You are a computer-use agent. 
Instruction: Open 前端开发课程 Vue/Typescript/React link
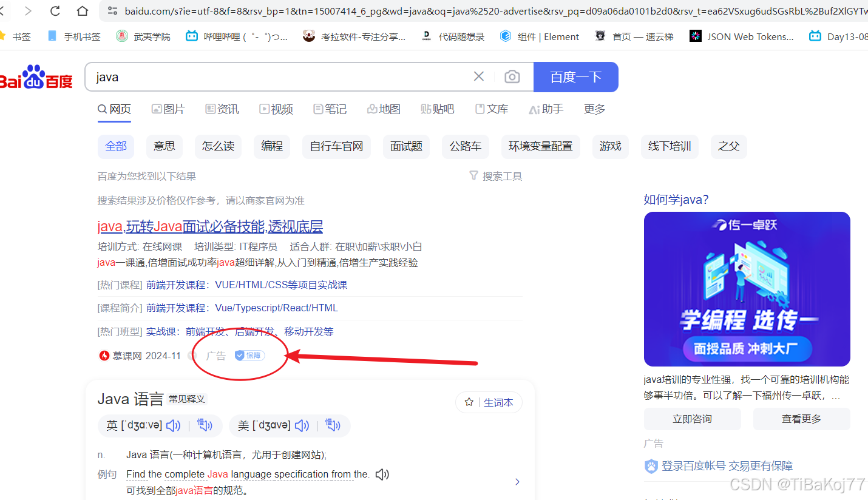coord(242,308)
